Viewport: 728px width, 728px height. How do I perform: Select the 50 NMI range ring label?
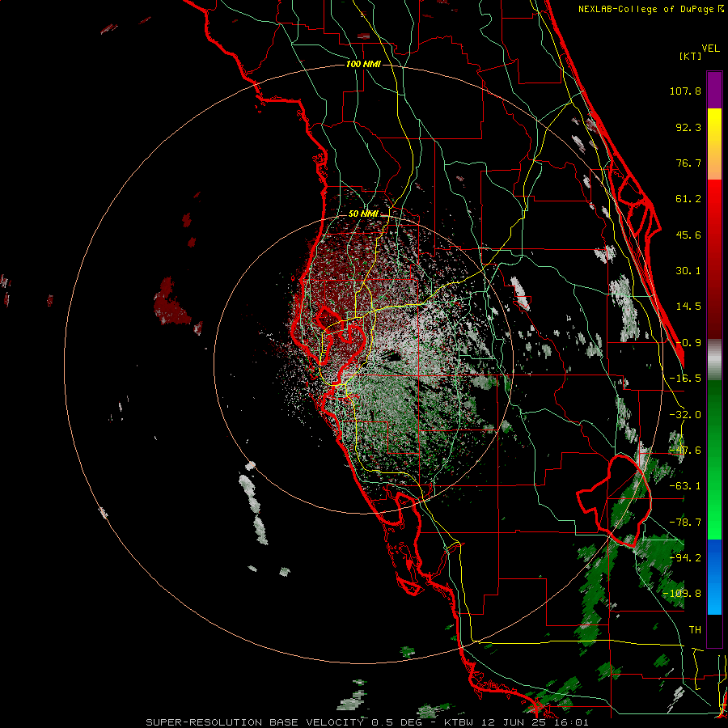(363, 214)
